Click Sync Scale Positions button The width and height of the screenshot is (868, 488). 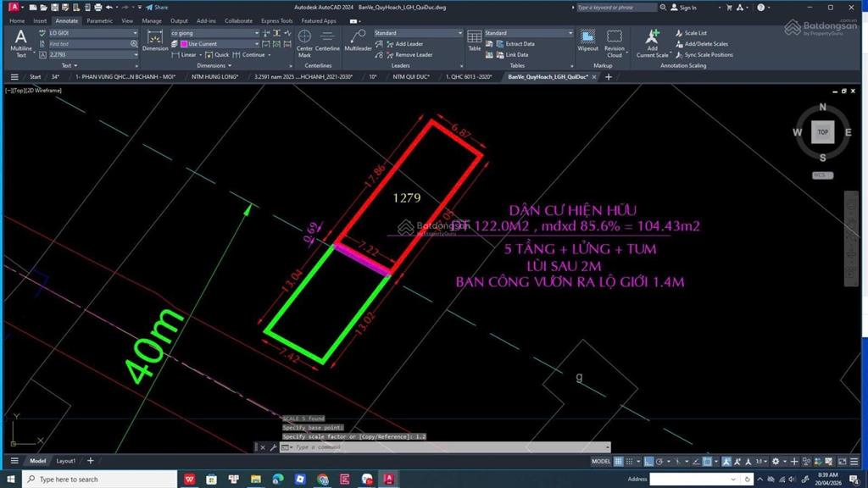704,55
